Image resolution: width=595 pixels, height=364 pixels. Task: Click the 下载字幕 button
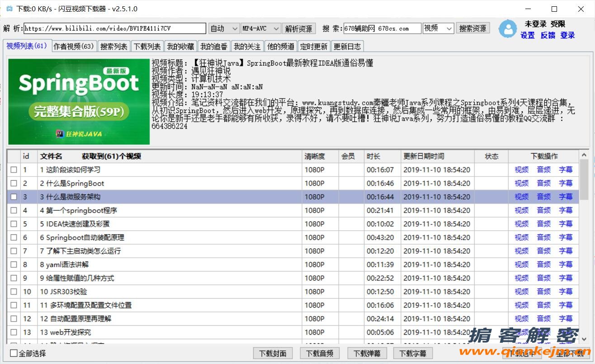[x=413, y=353]
